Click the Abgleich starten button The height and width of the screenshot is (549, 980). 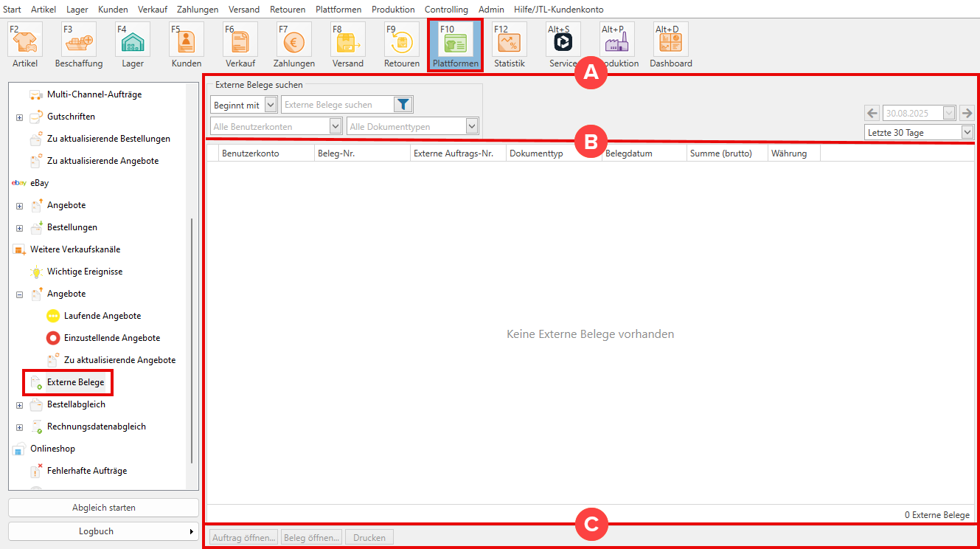pyautogui.click(x=104, y=508)
